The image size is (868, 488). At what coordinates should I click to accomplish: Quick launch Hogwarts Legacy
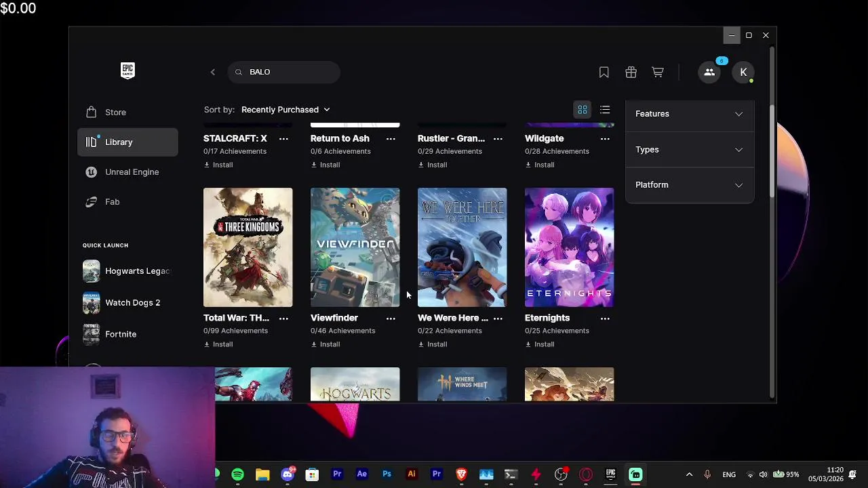tap(127, 271)
